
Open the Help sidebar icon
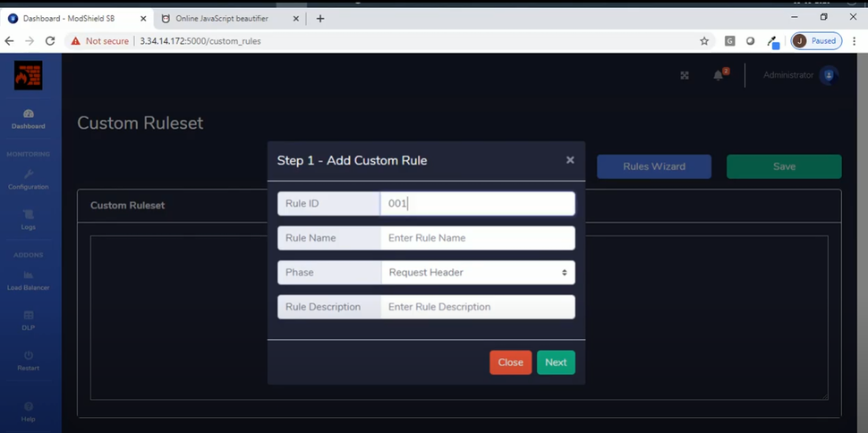[x=29, y=407]
